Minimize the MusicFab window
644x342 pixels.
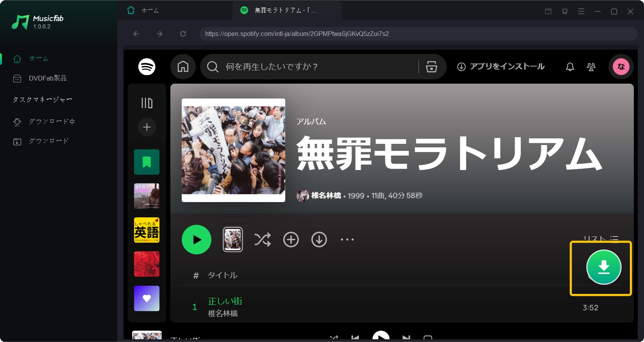tap(597, 12)
